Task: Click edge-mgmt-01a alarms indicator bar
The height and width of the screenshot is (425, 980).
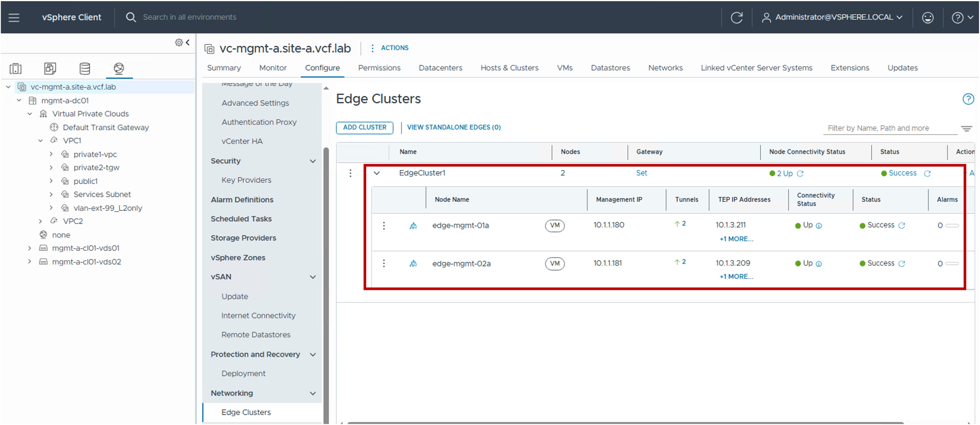Action: tap(952, 226)
